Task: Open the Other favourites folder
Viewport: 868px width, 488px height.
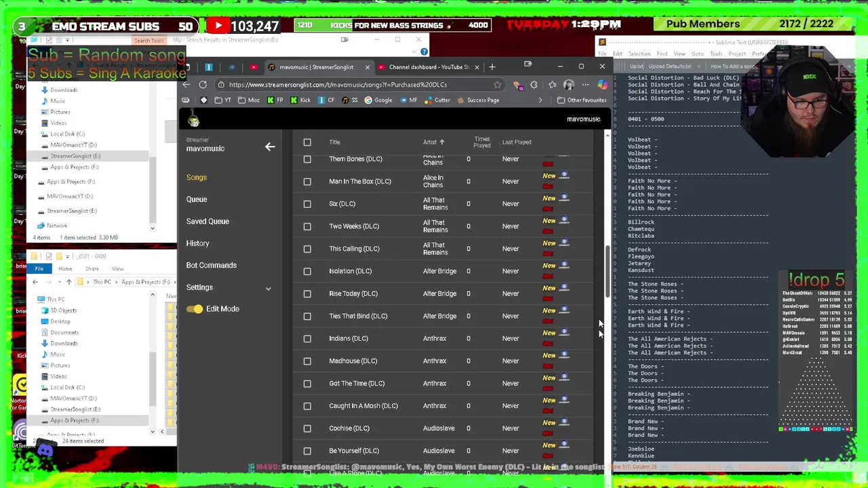Action: (x=582, y=100)
